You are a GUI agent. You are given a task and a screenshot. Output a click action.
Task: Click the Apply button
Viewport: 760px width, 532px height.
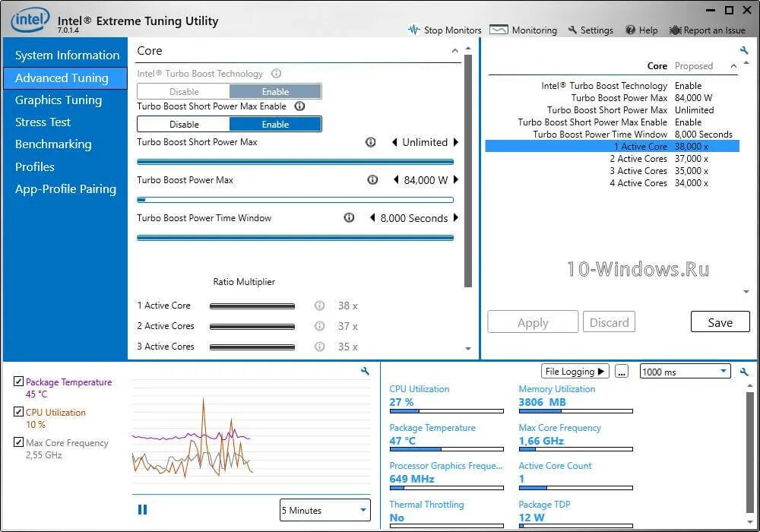(533, 322)
